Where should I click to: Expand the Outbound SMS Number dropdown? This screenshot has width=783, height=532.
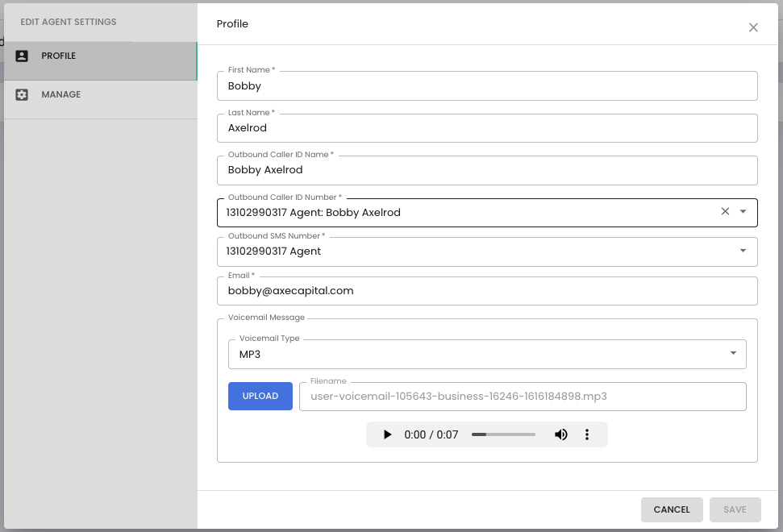(x=743, y=251)
